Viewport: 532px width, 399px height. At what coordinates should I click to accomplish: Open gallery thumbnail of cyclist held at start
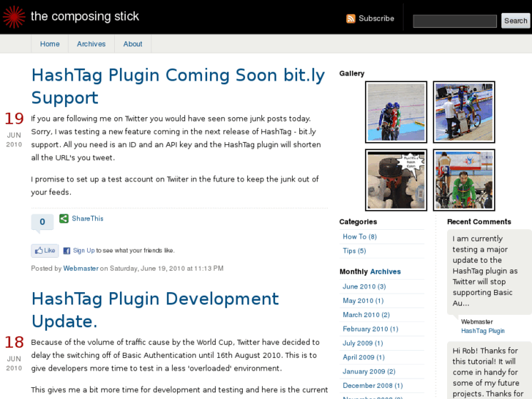pos(464,112)
